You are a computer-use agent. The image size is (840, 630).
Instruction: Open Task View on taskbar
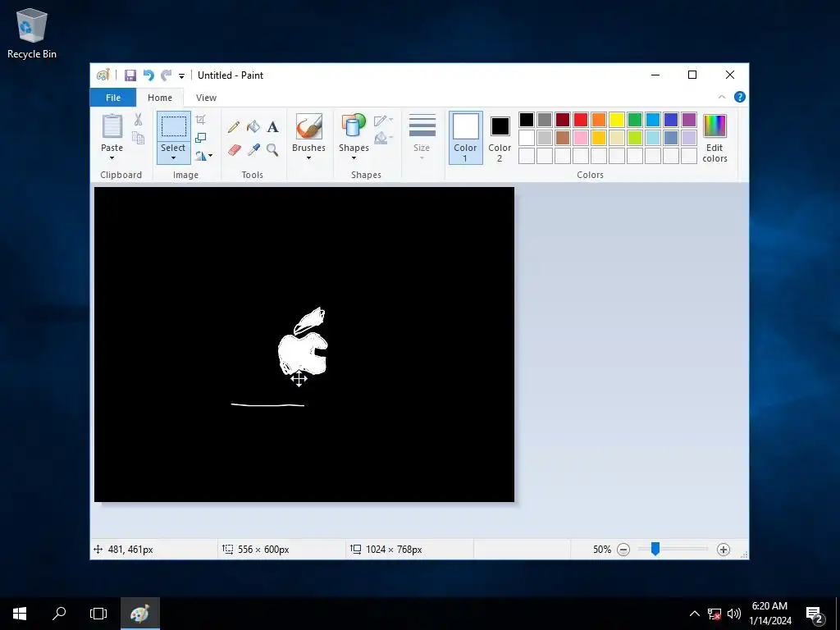coord(98,614)
